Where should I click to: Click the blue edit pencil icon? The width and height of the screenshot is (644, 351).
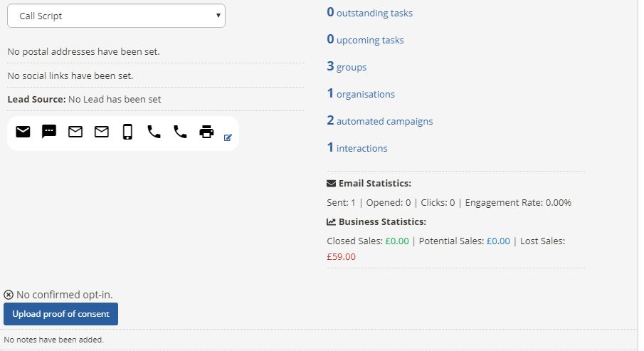point(228,137)
